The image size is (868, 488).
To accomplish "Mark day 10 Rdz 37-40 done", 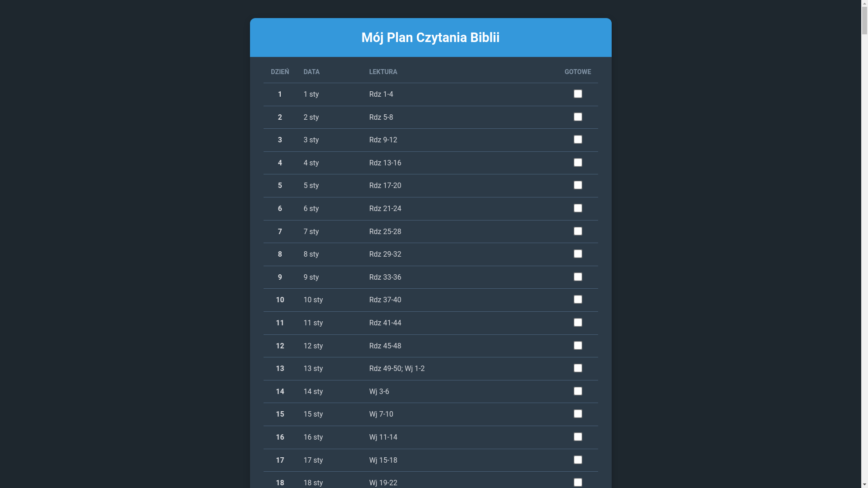I will coord(578,300).
